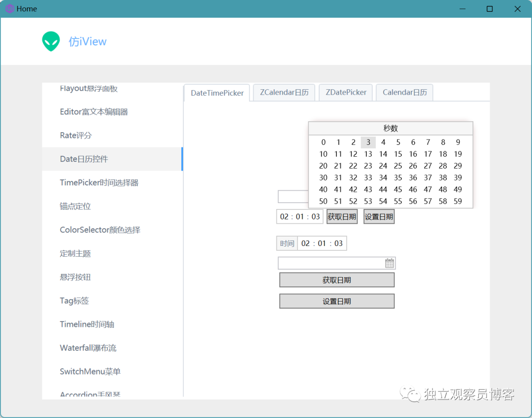The width and height of the screenshot is (532, 418).
Task: Select second 1 in the 秒数 grid
Action: [x=338, y=142]
